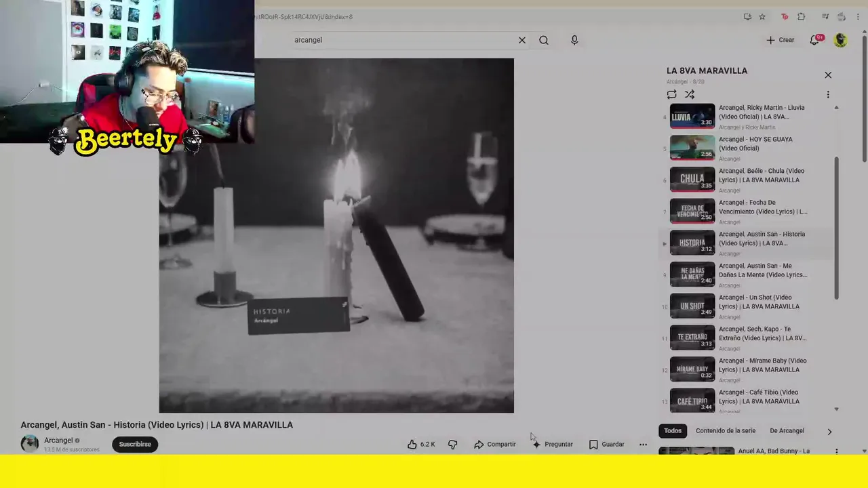Select the De Arcangel filter chip

pyautogui.click(x=787, y=431)
